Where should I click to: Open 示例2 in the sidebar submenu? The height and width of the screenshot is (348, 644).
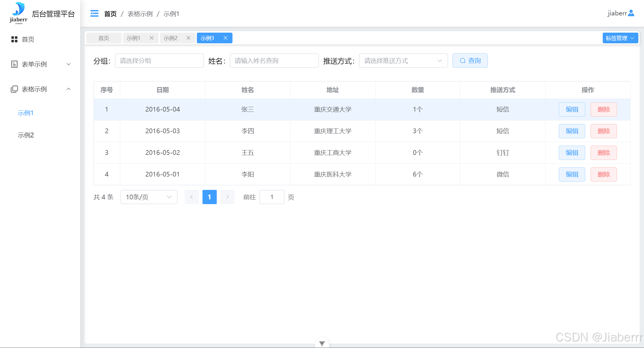[x=26, y=135]
